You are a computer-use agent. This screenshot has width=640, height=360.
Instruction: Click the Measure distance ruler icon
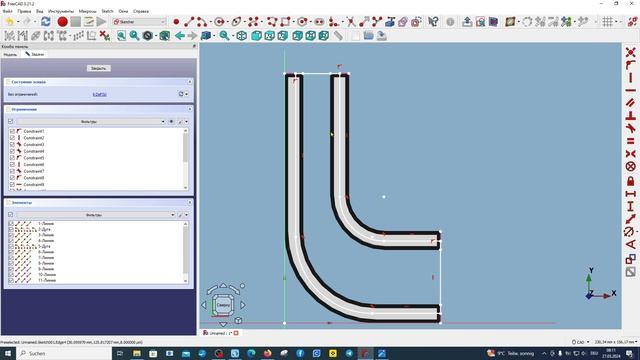click(x=338, y=36)
